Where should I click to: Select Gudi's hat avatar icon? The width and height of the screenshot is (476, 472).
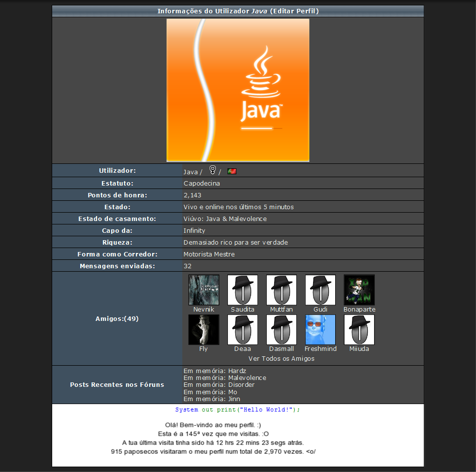pyautogui.click(x=320, y=290)
